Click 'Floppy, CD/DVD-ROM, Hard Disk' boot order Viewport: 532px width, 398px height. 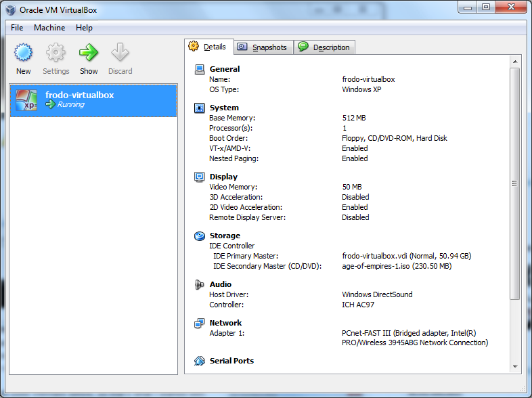394,138
